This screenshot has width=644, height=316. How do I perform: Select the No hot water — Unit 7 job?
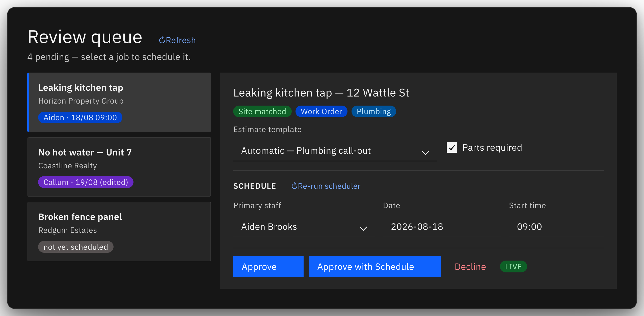pyautogui.click(x=119, y=167)
